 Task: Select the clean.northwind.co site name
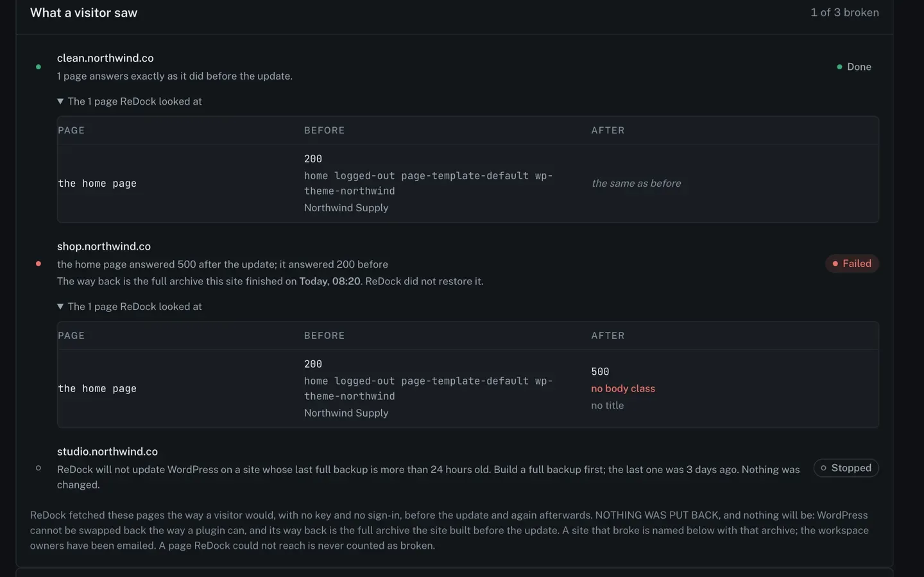(105, 58)
